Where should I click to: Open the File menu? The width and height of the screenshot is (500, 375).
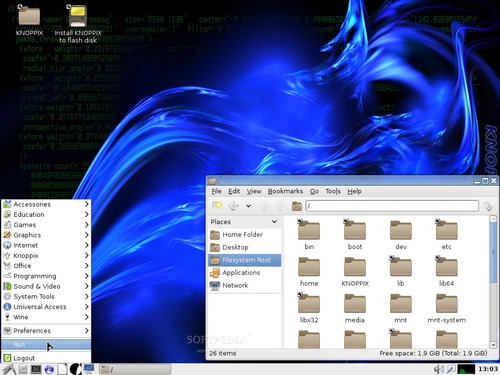(x=216, y=191)
